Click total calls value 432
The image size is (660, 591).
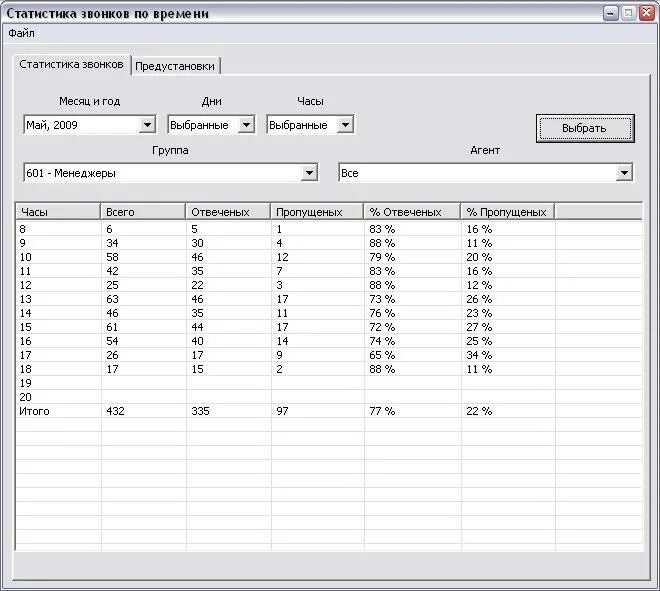[x=115, y=411]
